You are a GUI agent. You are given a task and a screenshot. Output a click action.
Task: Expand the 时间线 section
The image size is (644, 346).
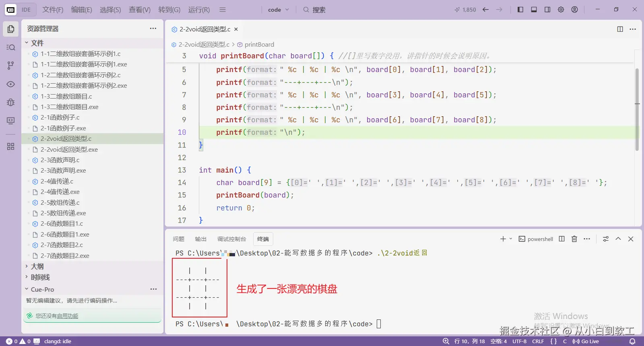(x=93, y=277)
